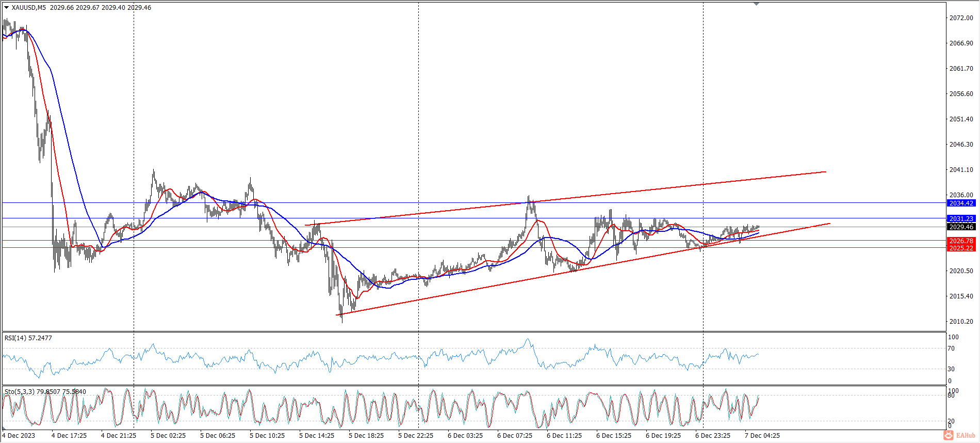
Task: Click the 2020.50 price axis value
Action: (961, 271)
